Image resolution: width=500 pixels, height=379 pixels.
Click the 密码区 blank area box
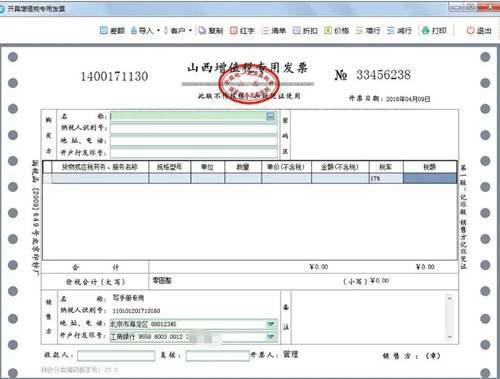coord(374,134)
